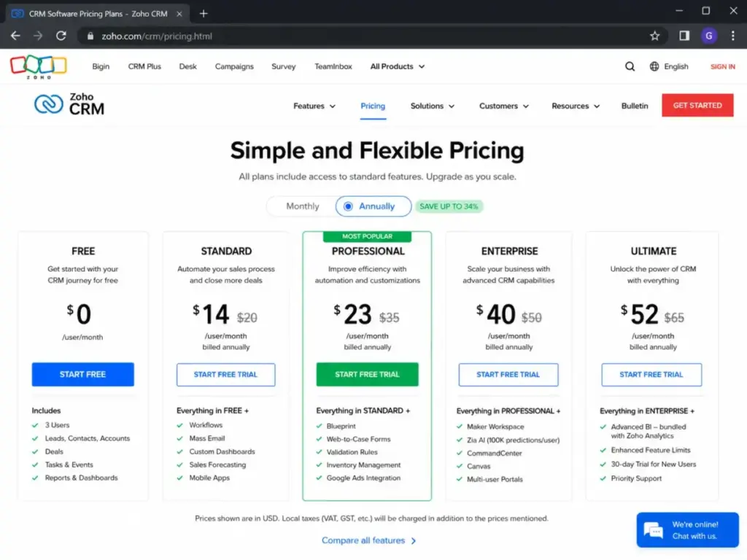Click the $40 Enterprise price
Image resolution: width=747 pixels, height=560 pixels.
pos(496,314)
